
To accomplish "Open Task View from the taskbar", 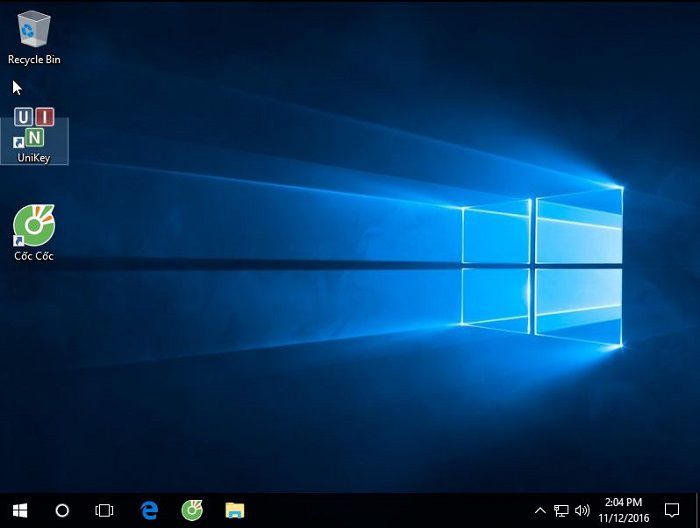I will pyautogui.click(x=104, y=511).
